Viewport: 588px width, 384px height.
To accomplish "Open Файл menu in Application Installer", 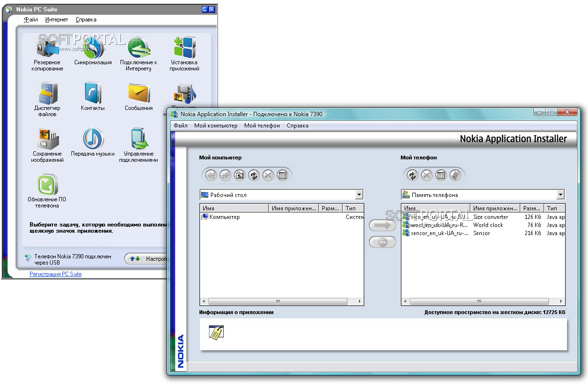I will [x=180, y=126].
